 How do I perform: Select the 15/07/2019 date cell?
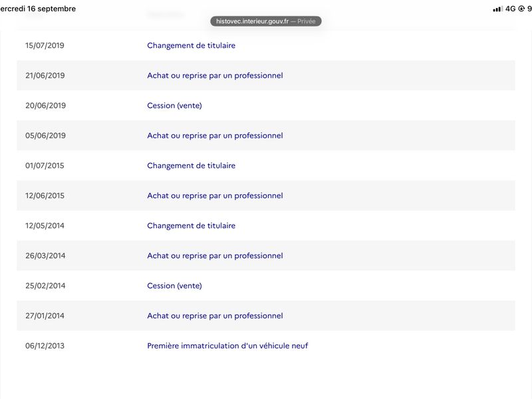coord(45,45)
